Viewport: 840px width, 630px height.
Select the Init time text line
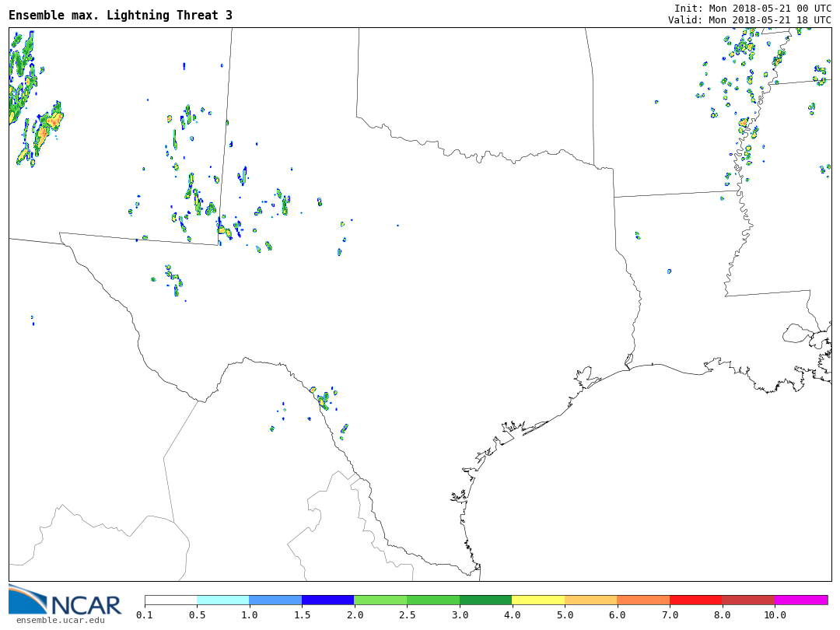[x=752, y=8]
